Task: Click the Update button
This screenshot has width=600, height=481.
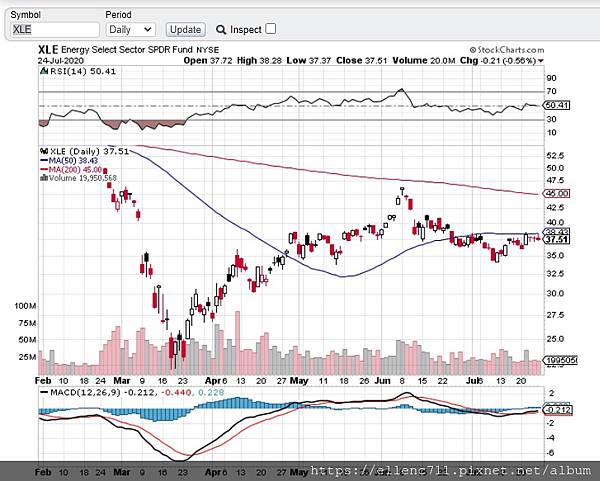Action: point(186,29)
